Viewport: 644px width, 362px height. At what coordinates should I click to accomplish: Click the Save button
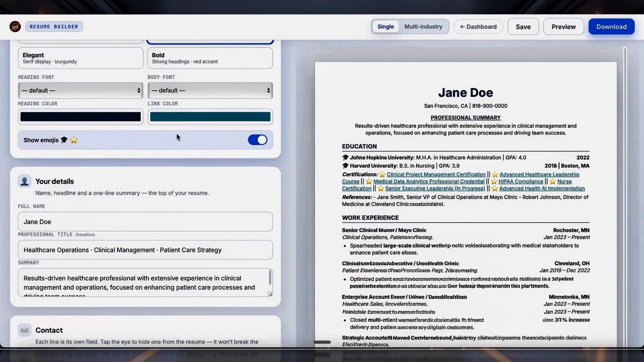pyautogui.click(x=523, y=26)
